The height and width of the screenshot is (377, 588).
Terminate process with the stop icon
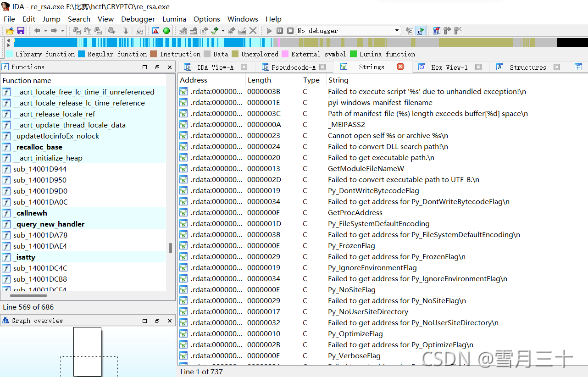(x=290, y=31)
